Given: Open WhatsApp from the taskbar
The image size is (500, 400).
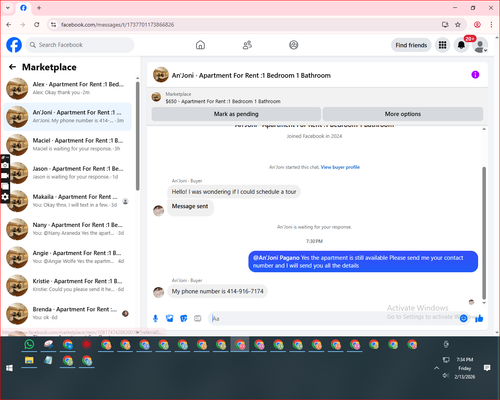Looking at the screenshot, I should (29, 344).
